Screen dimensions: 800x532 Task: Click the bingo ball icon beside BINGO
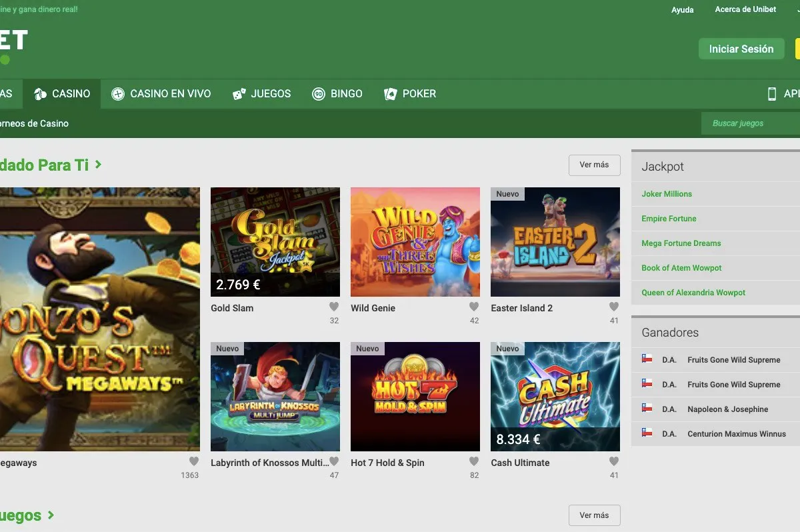tap(319, 94)
